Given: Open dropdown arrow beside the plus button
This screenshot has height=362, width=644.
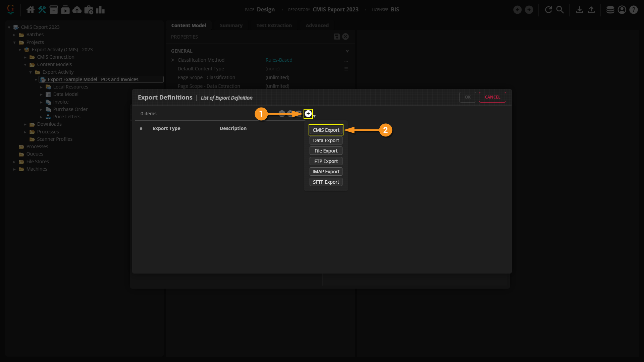Looking at the screenshot, I should 314,116.
